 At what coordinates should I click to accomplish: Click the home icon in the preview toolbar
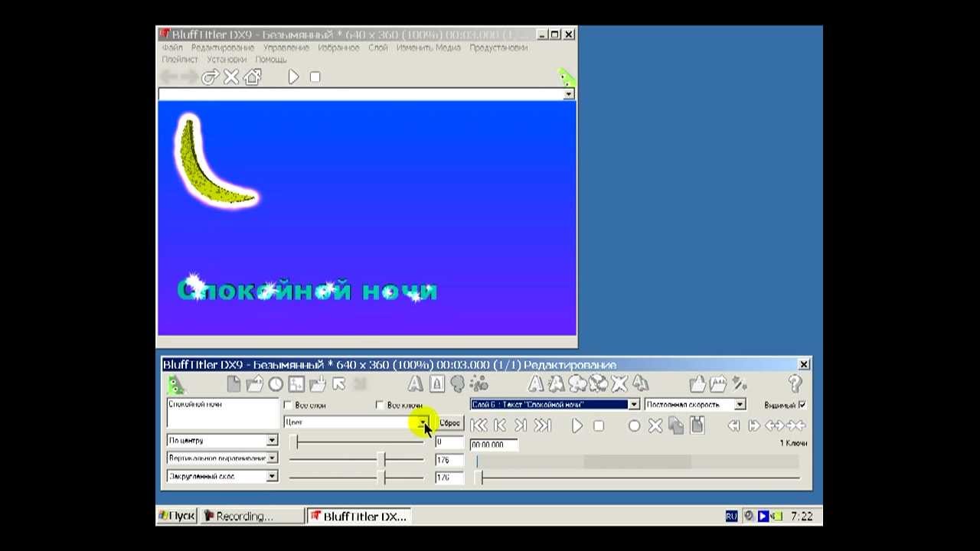click(x=252, y=77)
